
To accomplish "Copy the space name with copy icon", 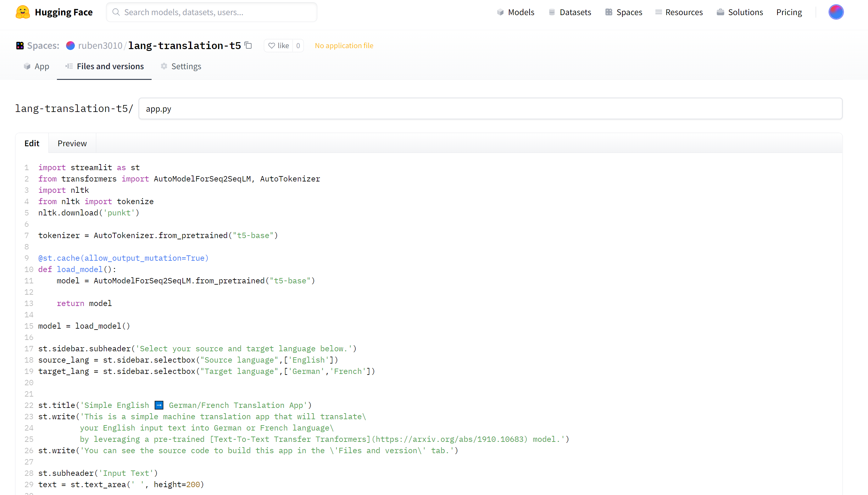I will [248, 45].
